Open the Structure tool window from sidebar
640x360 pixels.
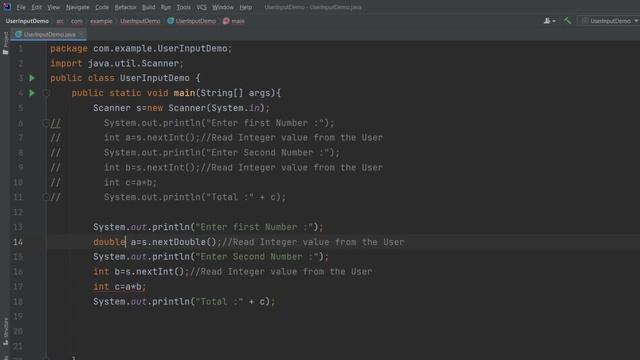[5, 331]
